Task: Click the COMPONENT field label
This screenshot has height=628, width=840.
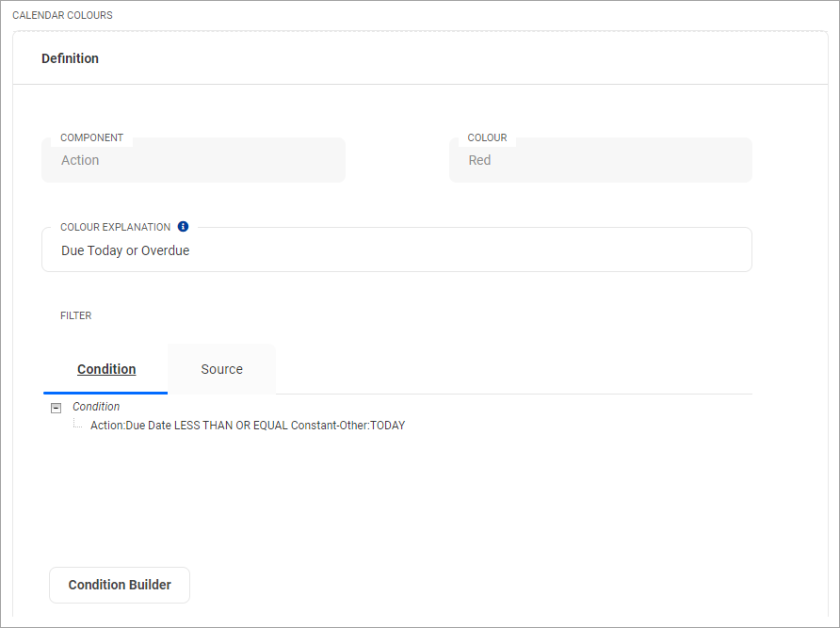Action: click(91, 137)
